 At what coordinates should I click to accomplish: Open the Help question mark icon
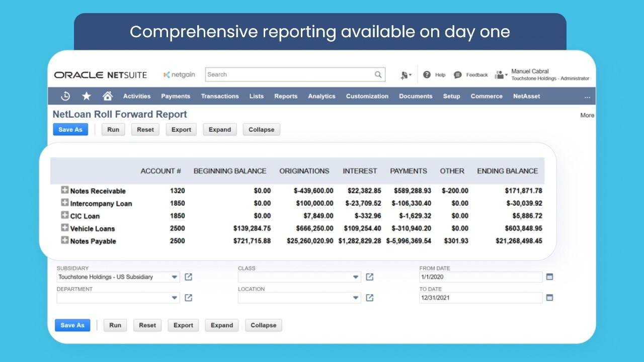427,74
